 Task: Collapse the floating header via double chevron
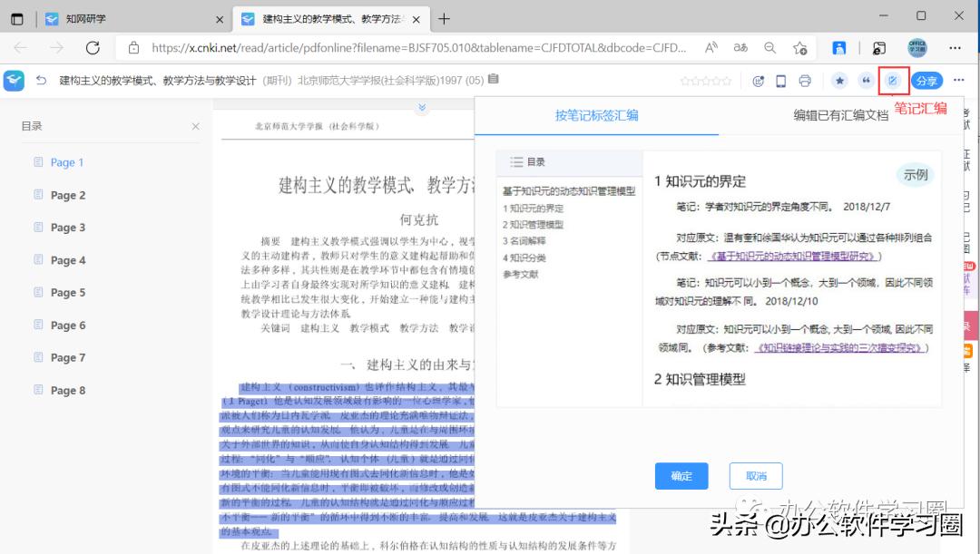click(x=421, y=107)
